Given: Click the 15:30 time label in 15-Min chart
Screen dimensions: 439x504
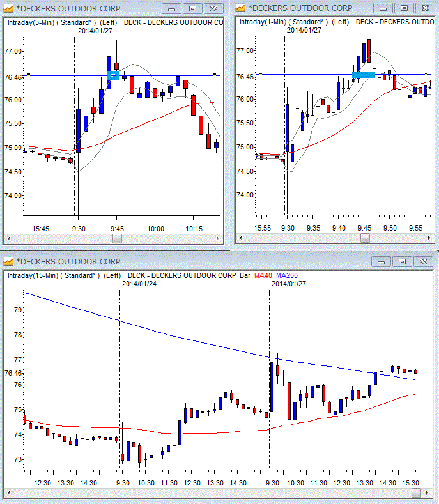Looking at the screenshot, I should pos(410,483).
